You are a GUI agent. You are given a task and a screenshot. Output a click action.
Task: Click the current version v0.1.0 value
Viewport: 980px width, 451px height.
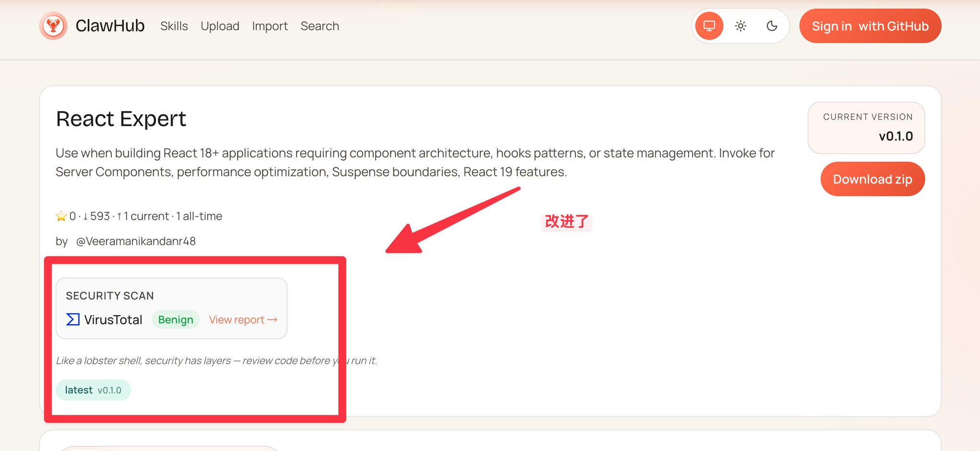896,136
